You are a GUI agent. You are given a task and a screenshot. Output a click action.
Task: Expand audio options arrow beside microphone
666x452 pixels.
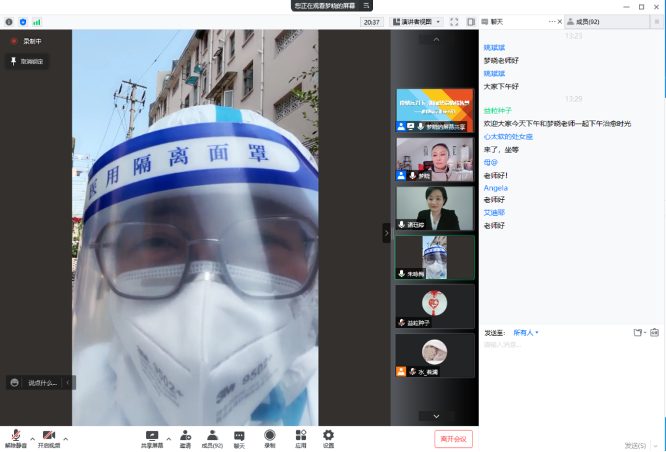(31, 437)
